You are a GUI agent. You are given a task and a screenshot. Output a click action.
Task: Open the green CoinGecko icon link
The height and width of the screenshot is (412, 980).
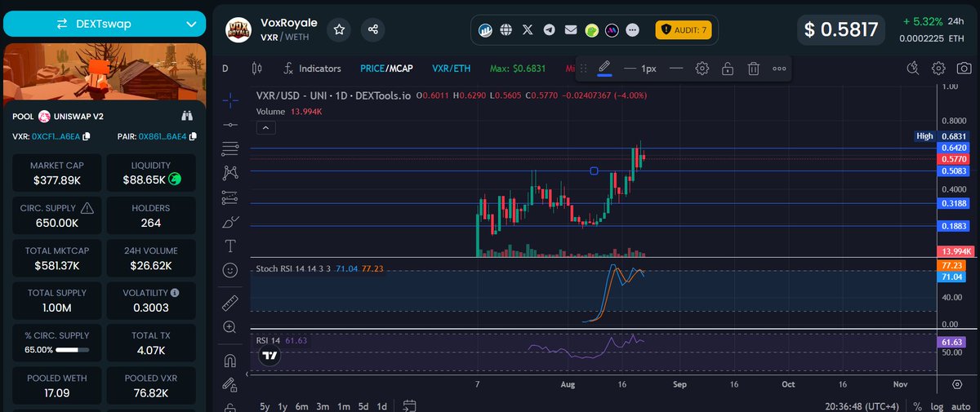(x=591, y=30)
